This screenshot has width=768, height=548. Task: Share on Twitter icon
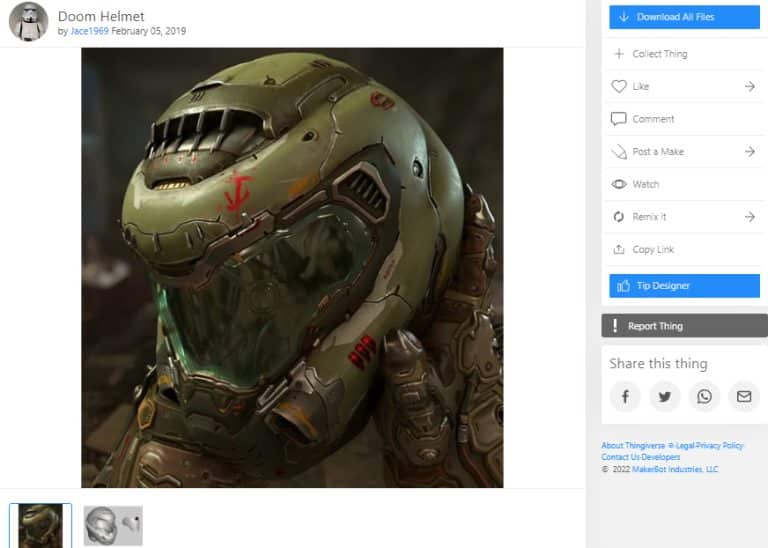click(x=665, y=396)
